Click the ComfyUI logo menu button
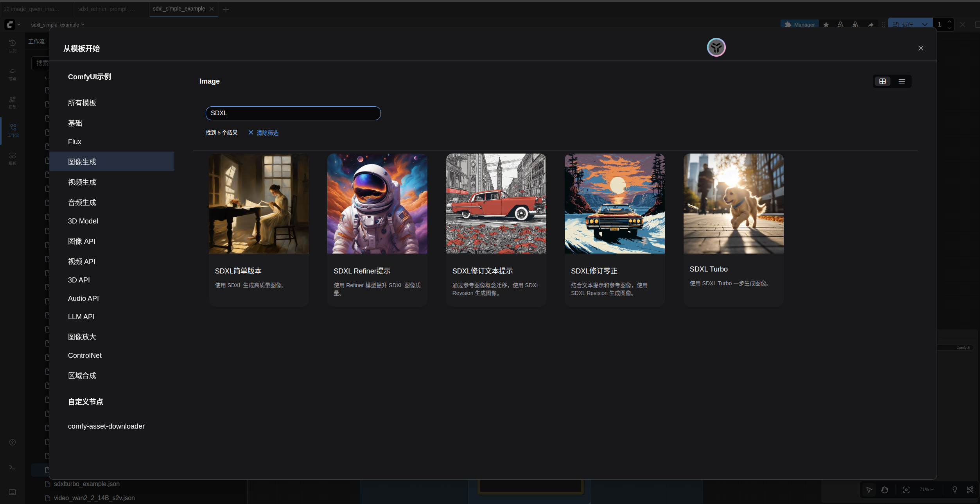 [12, 25]
